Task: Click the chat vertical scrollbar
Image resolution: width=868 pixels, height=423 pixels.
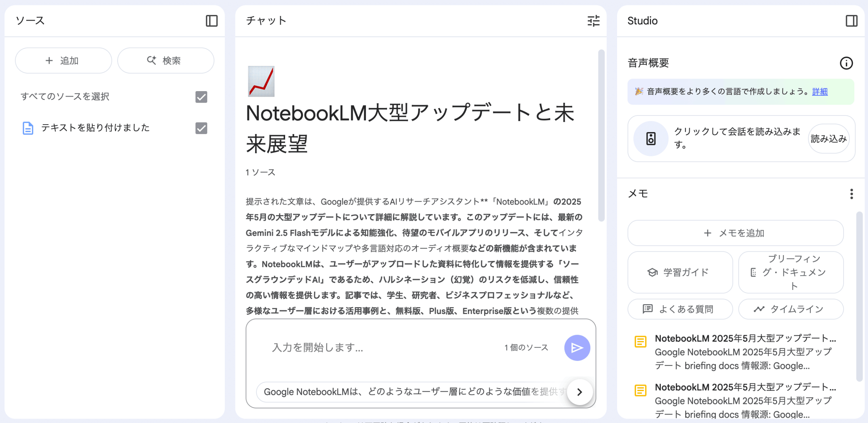Action: click(x=601, y=135)
